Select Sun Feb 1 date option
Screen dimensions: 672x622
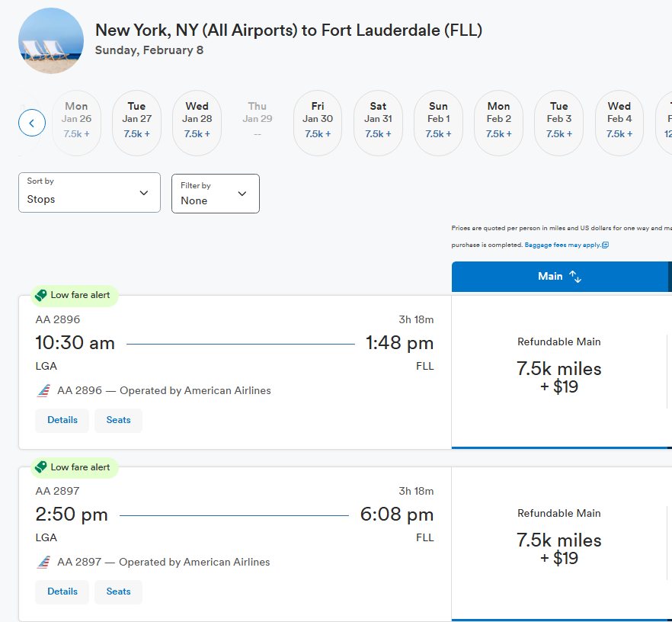[438, 123]
